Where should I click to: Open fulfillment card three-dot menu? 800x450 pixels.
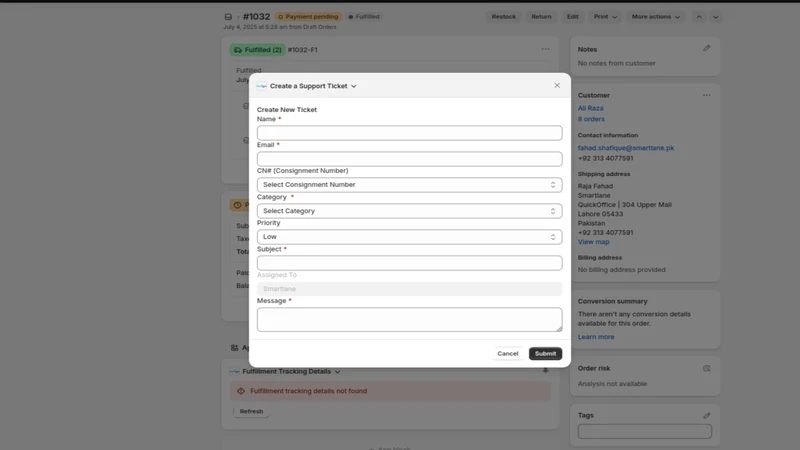click(545, 49)
